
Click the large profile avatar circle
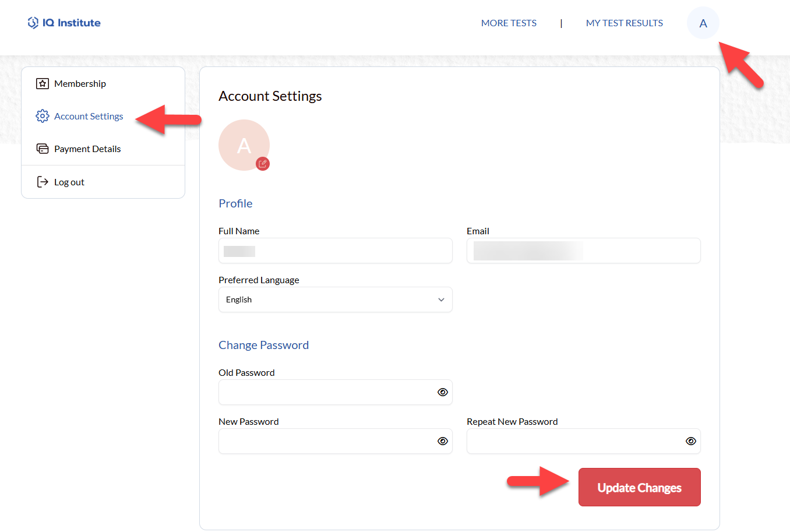243,145
